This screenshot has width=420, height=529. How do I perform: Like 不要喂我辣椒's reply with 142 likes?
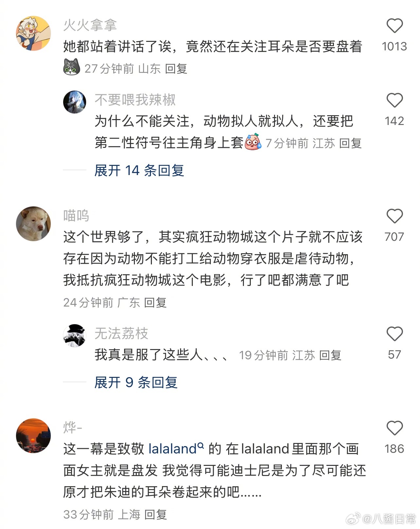[x=394, y=100]
